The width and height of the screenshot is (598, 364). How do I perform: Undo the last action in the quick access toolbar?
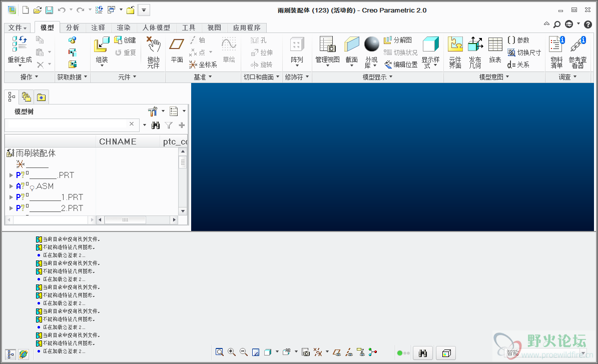point(62,10)
